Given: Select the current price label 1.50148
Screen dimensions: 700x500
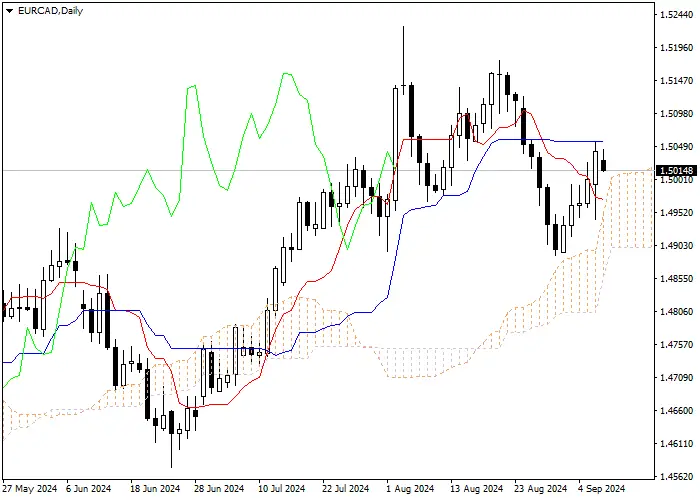Looking at the screenshot, I should click(677, 171).
